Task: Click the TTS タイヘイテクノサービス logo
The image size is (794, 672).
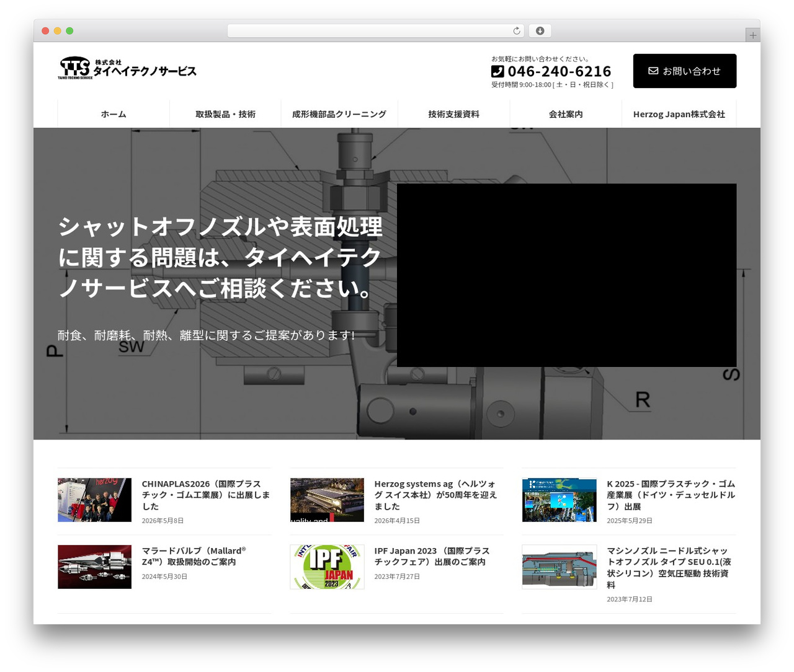Action: click(127, 68)
